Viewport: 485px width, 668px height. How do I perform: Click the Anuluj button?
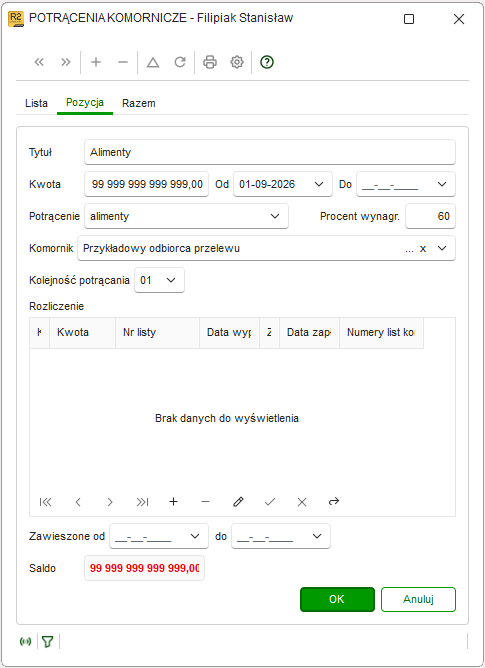pos(418,599)
